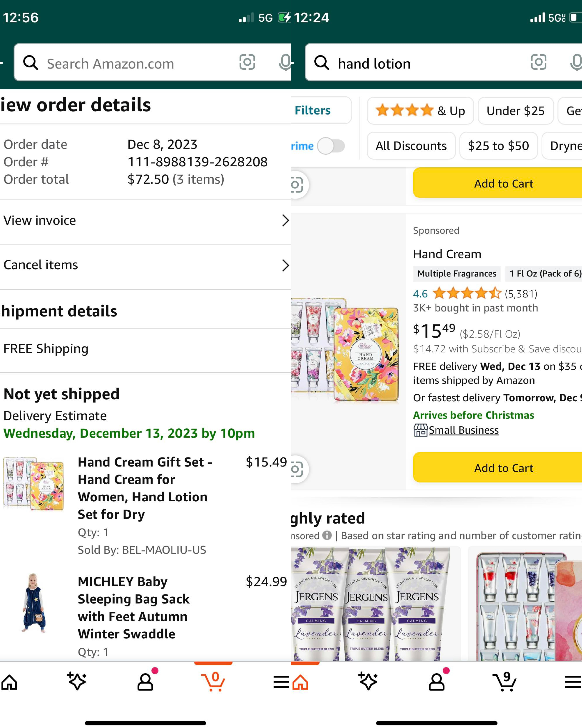Select the Under $25 filter chip
This screenshot has width=582, height=728.
[515, 111]
